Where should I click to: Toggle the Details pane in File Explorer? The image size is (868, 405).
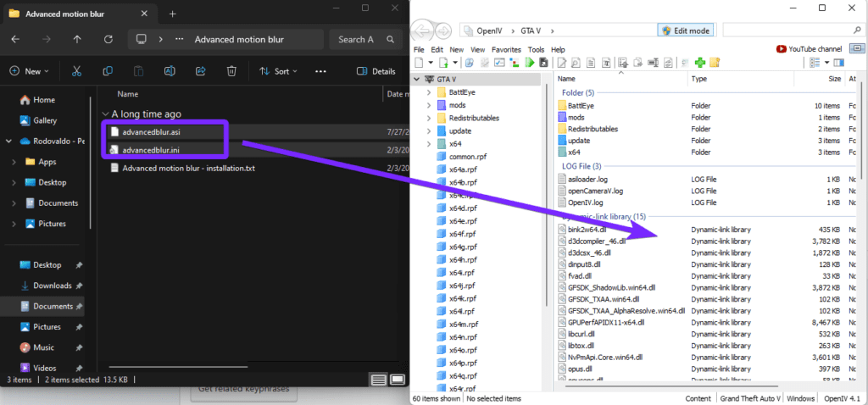click(x=376, y=71)
